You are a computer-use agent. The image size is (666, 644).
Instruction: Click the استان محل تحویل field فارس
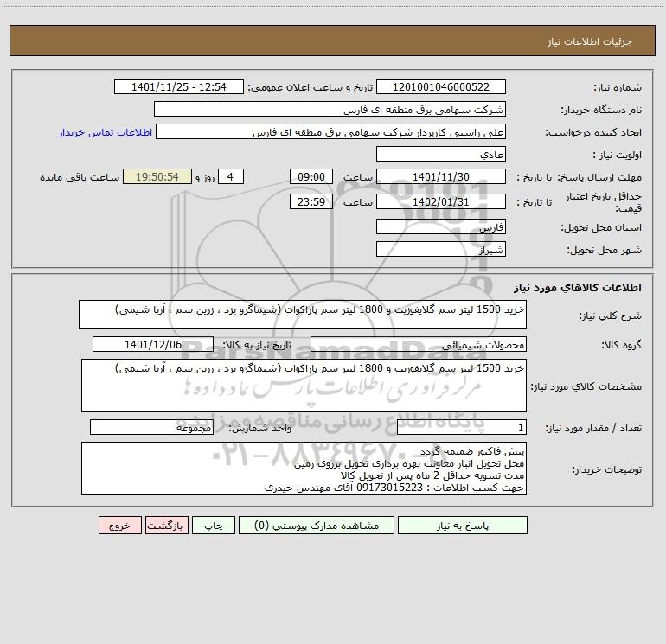(x=441, y=226)
